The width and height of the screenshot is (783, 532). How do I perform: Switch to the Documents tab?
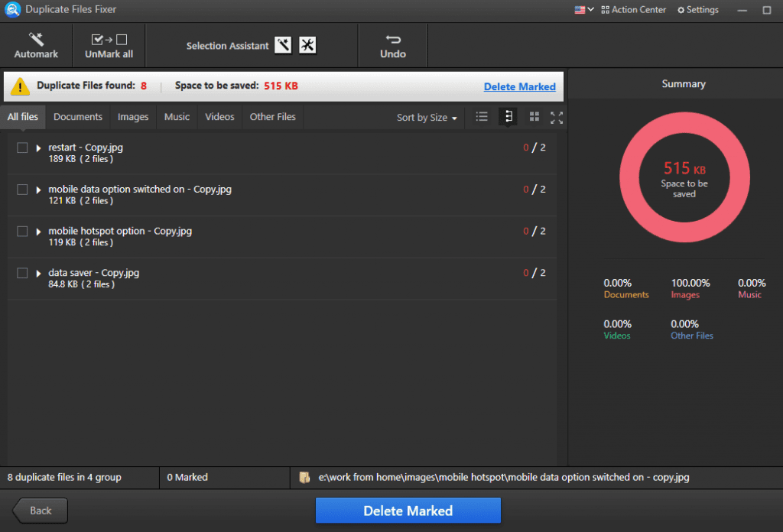(78, 117)
